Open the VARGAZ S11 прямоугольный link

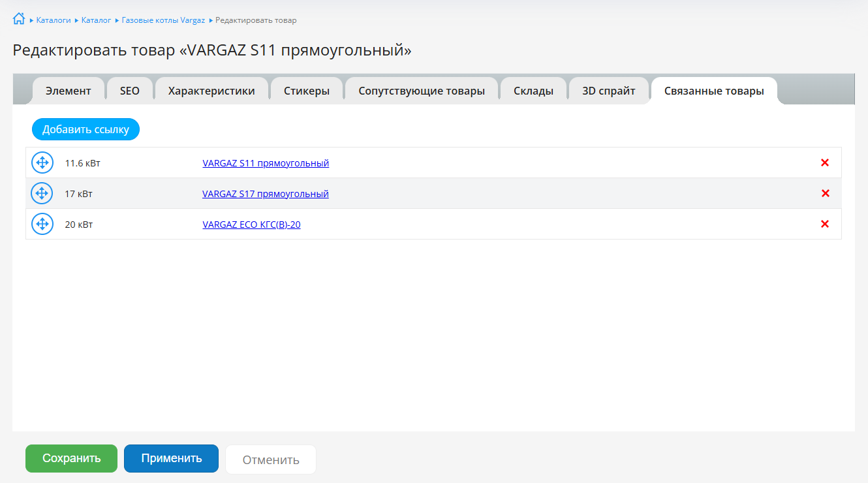[266, 163]
